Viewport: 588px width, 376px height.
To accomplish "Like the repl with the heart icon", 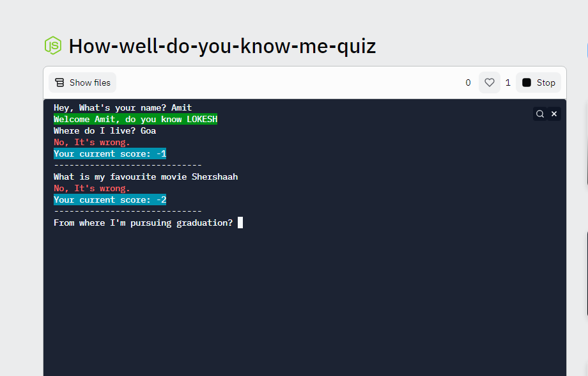I will (490, 82).
